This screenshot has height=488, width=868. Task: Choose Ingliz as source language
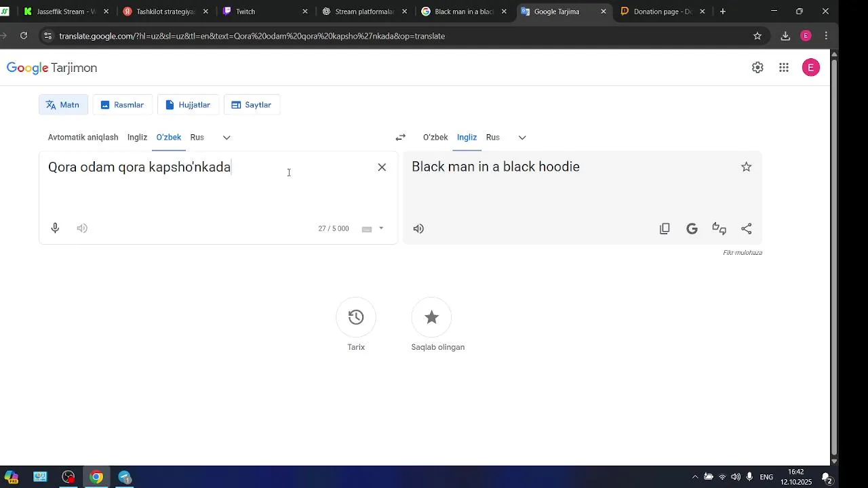point(137,138)
